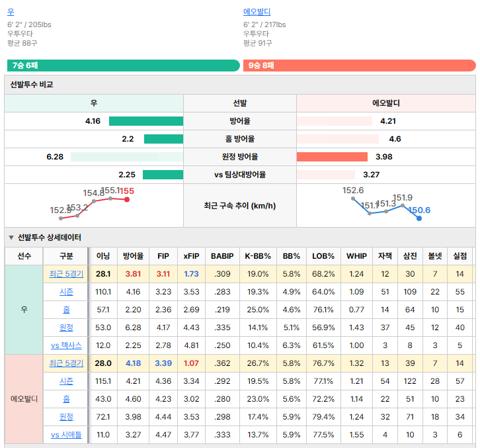
Task: Click the 방어율 column header
Action: [x=133, y=256]
